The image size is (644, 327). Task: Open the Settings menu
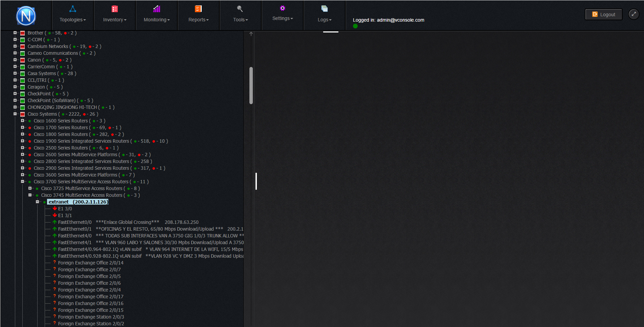(283, 15)
